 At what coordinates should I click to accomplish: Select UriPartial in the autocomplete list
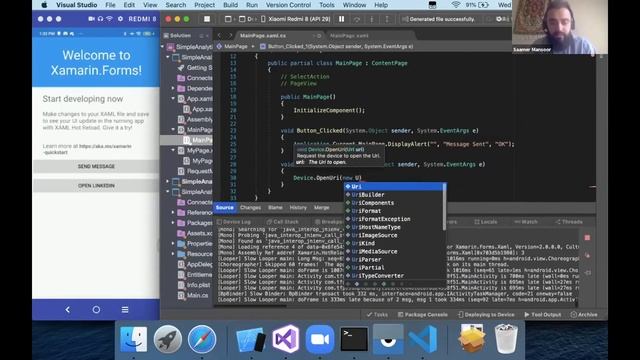click(x=394, y=268)
